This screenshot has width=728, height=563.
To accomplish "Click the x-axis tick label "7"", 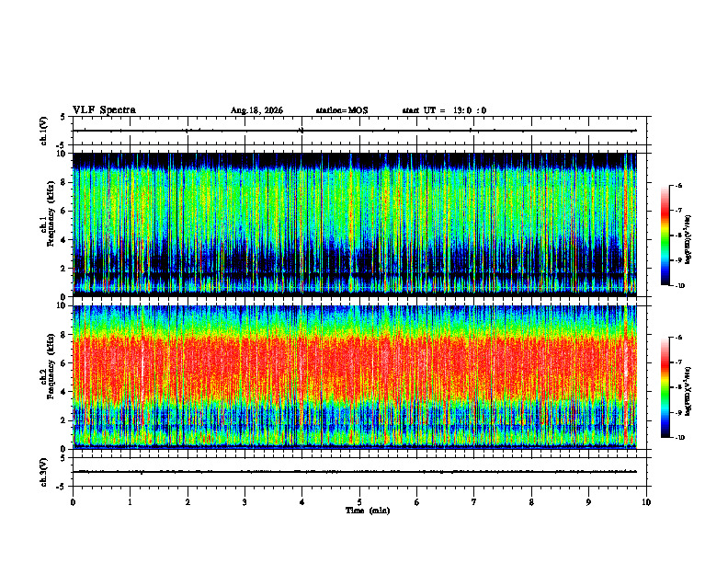I will (x=474, y=502).
